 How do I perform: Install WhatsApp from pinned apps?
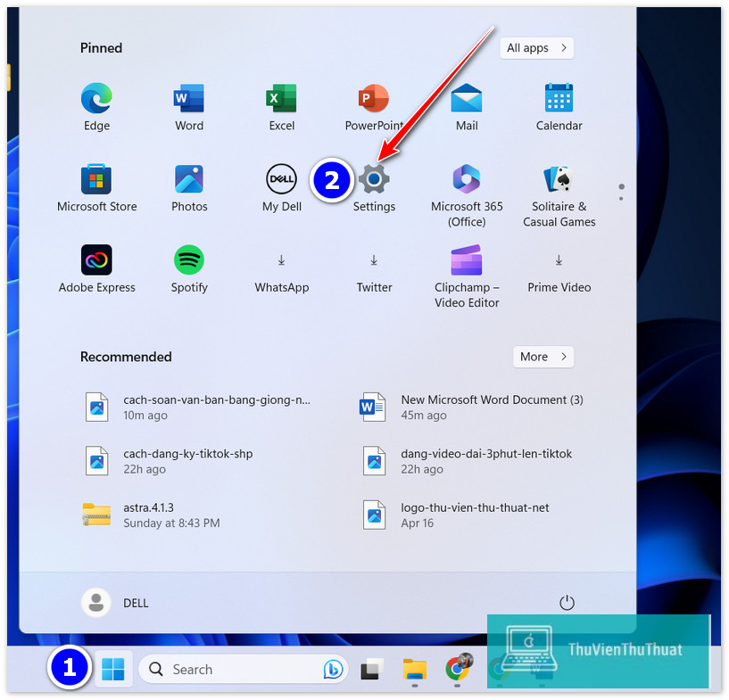click(281, 273)
